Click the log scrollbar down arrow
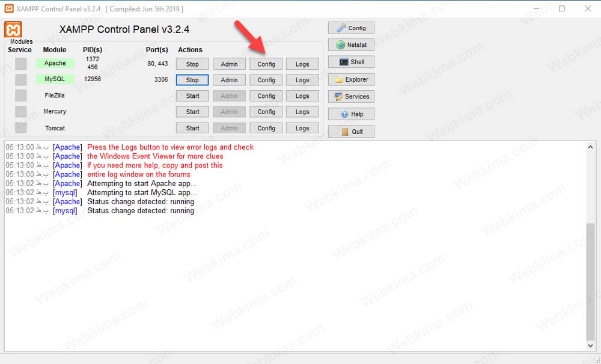The image size is (601, 364). pos(590,345)
